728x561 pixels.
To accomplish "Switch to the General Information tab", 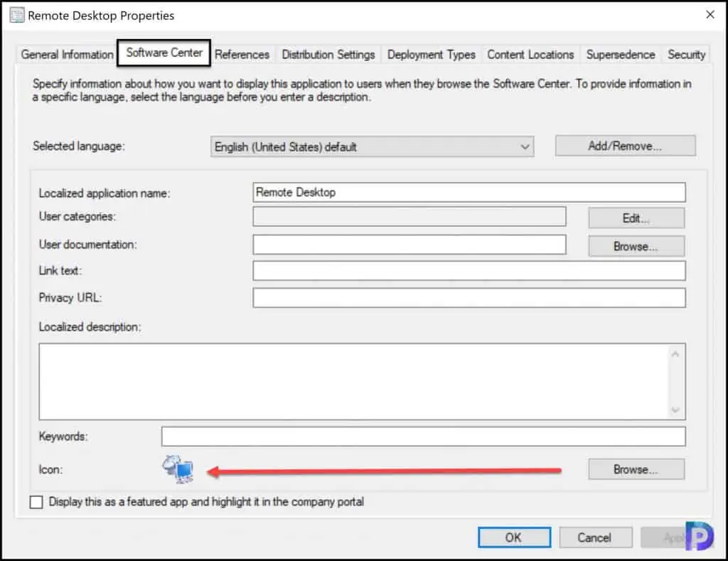I will click(67, 54).
